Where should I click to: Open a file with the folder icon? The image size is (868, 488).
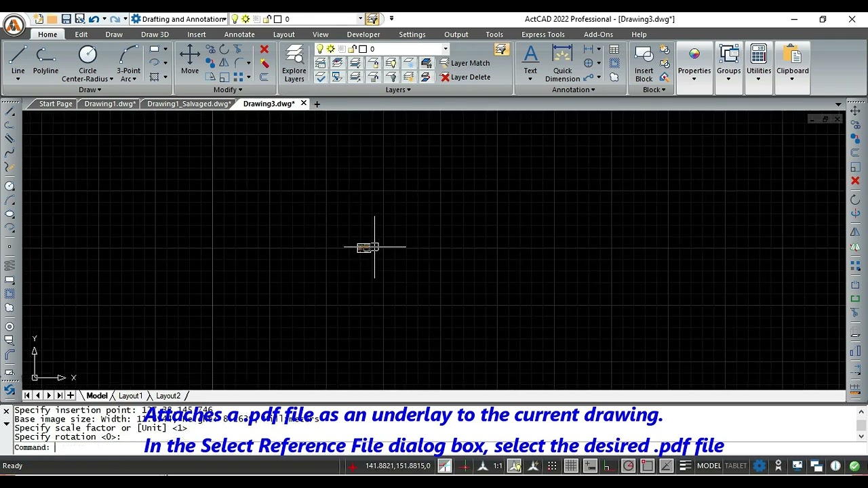pos(52,19)
